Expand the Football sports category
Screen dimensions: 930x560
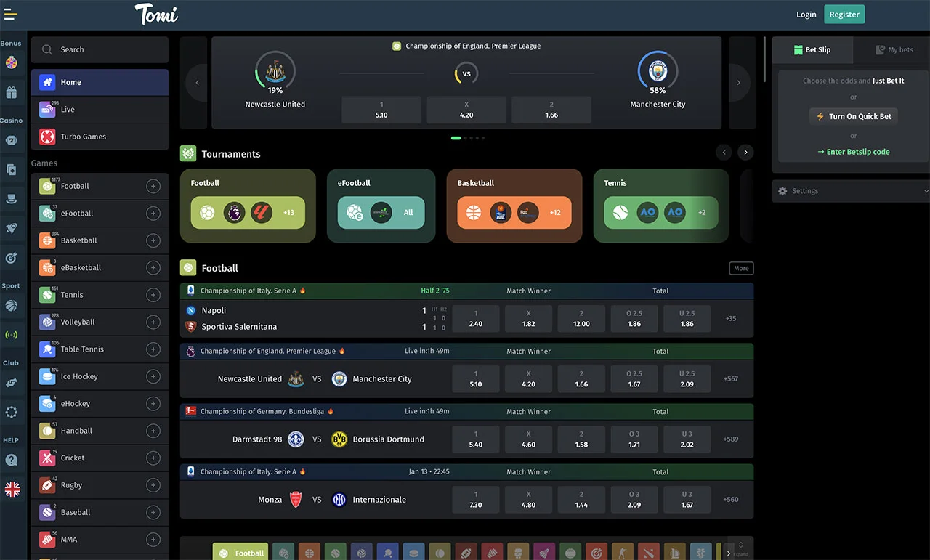[x=153, y=187]
